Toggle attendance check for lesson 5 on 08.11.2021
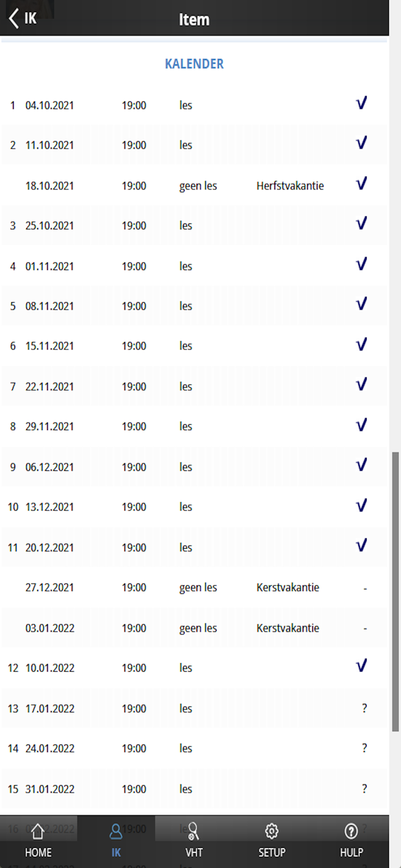 coord(361,303)
